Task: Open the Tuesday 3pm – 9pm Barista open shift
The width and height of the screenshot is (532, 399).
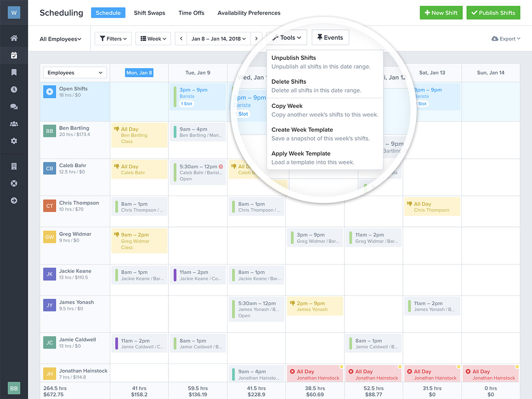Action: pos(198,97)
